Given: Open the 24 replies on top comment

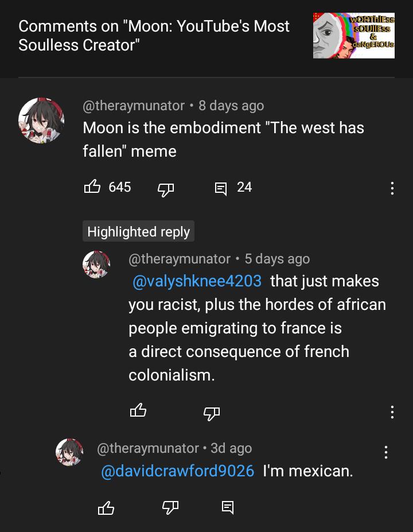Looking at the screenshot, I should pos(221,188).
